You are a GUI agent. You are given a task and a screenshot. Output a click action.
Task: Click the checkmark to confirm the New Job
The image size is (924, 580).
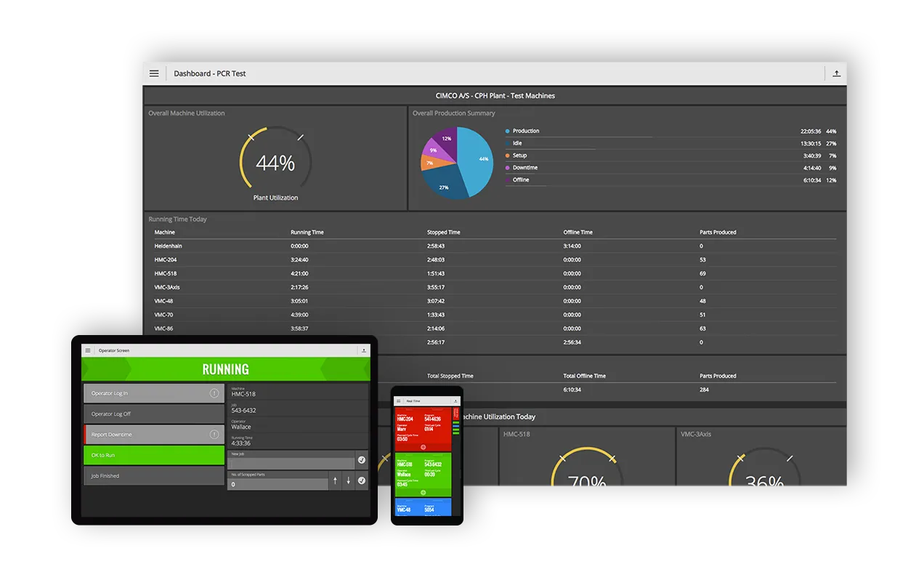362,459
